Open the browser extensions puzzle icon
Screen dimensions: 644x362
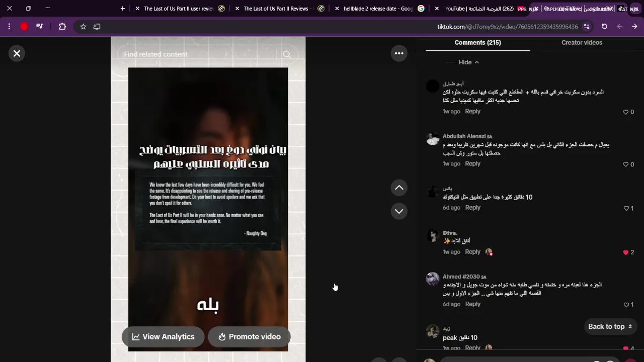pyautogui.click(x=62, y=27)
